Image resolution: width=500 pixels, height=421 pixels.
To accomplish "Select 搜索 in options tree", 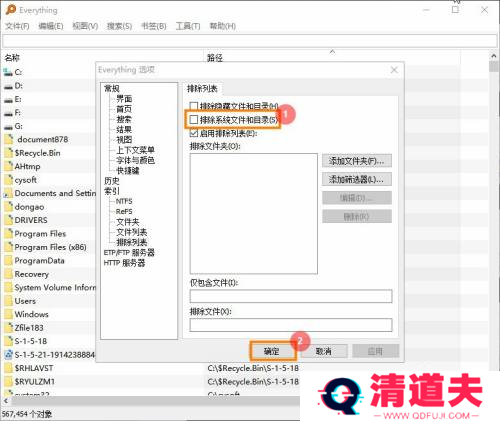I will pyautogui.click(x=124, y=119).
